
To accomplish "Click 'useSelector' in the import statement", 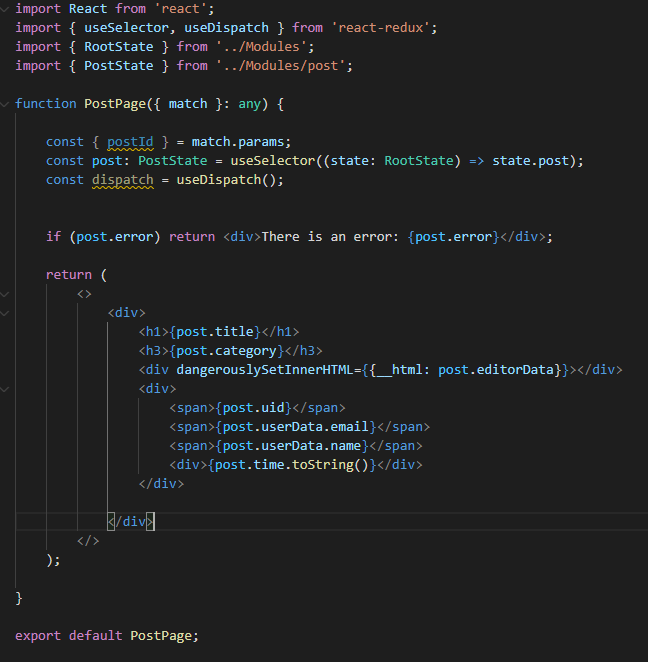I will [126, 28].
